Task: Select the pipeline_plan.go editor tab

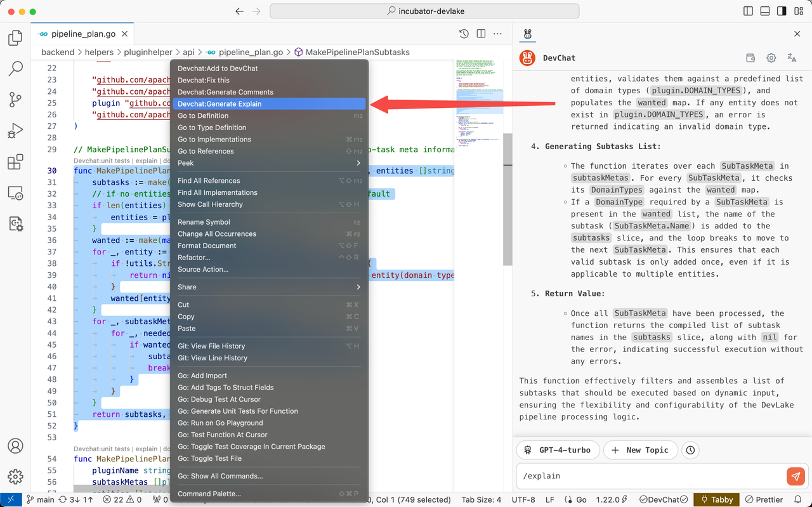Action: 82,34
